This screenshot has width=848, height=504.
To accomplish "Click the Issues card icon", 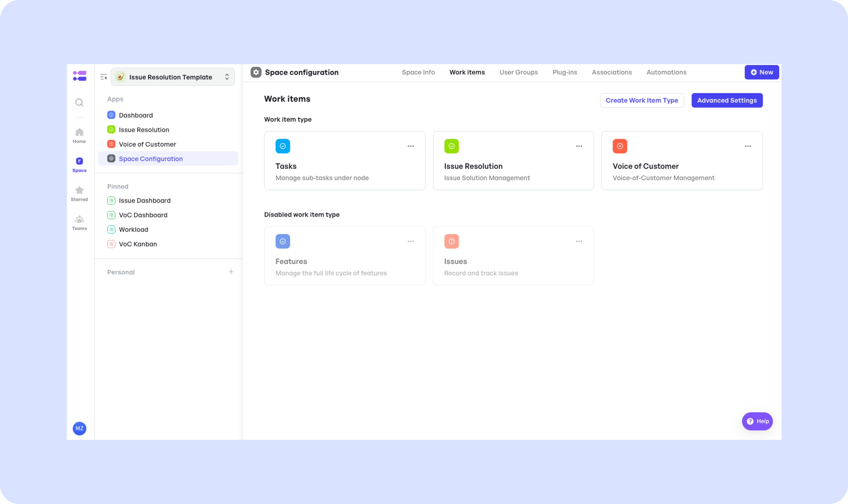I will (x=451, y=241).
